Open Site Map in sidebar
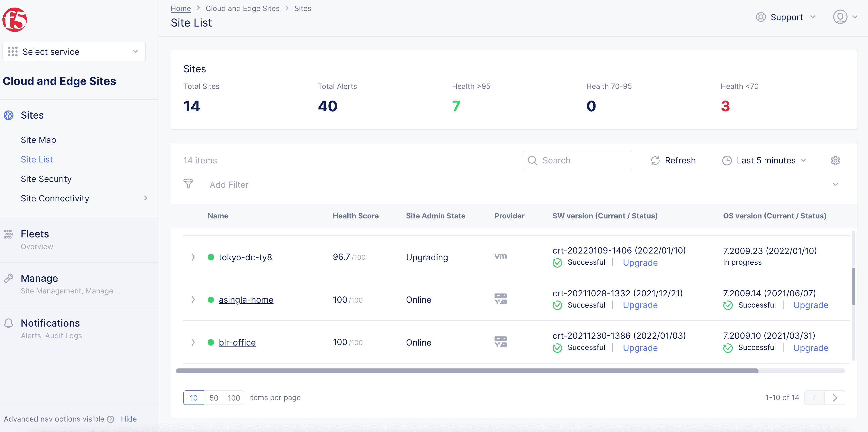The width and height of the screenshot is (868, 432). pos(38,140)
